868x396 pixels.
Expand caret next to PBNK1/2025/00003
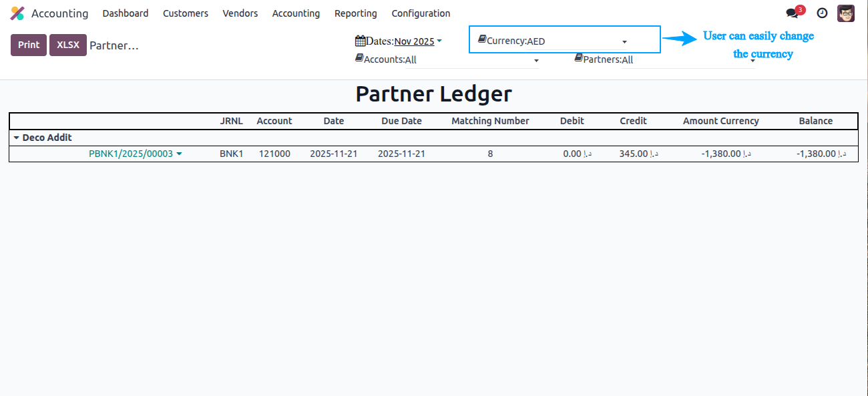[x=180, y=154]
